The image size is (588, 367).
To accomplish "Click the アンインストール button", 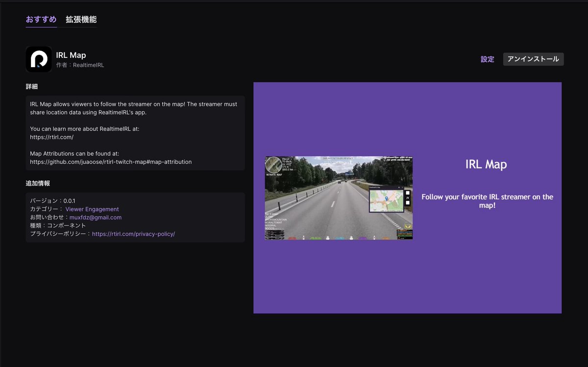I will click(x=533, y=59).
